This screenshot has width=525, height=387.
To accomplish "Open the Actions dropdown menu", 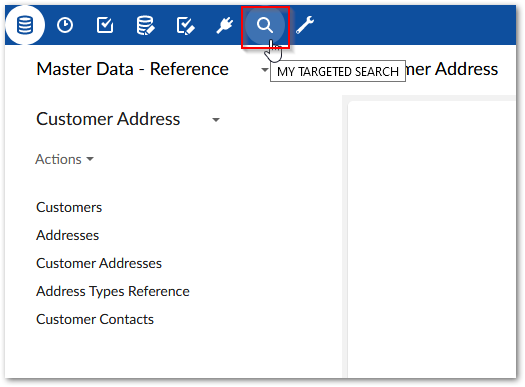I will 64,159.
